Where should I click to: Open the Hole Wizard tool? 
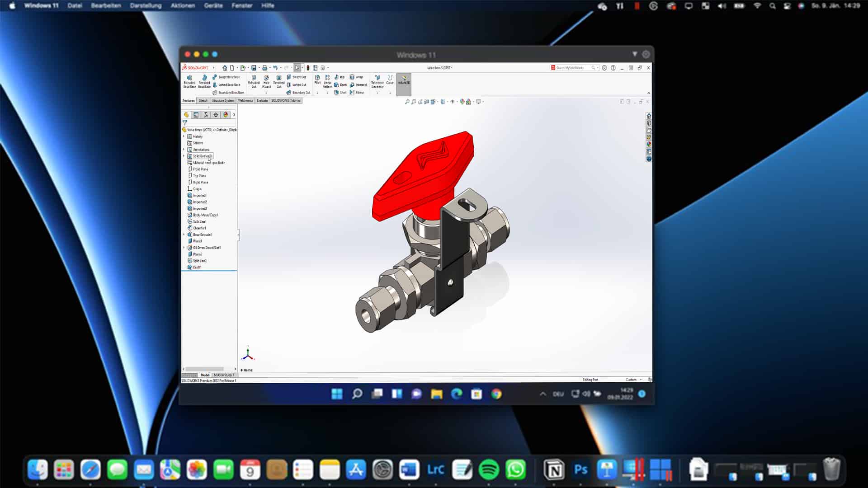coord(266,82)
